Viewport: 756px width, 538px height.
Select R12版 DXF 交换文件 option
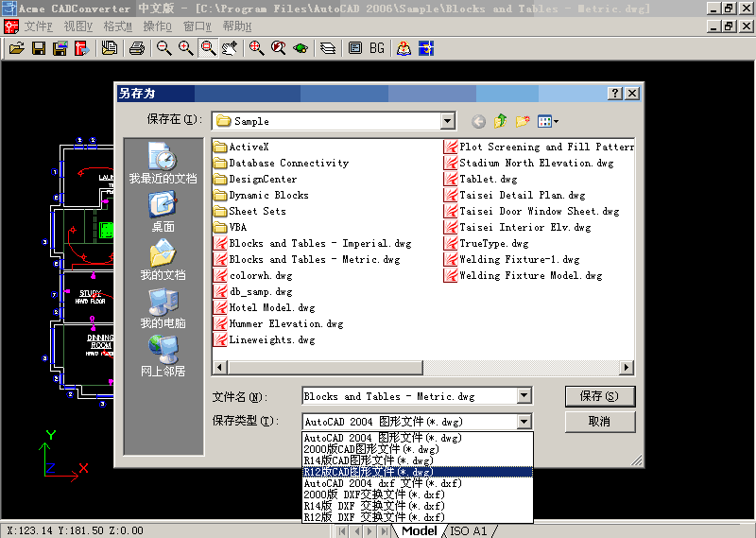click(418, 517)
